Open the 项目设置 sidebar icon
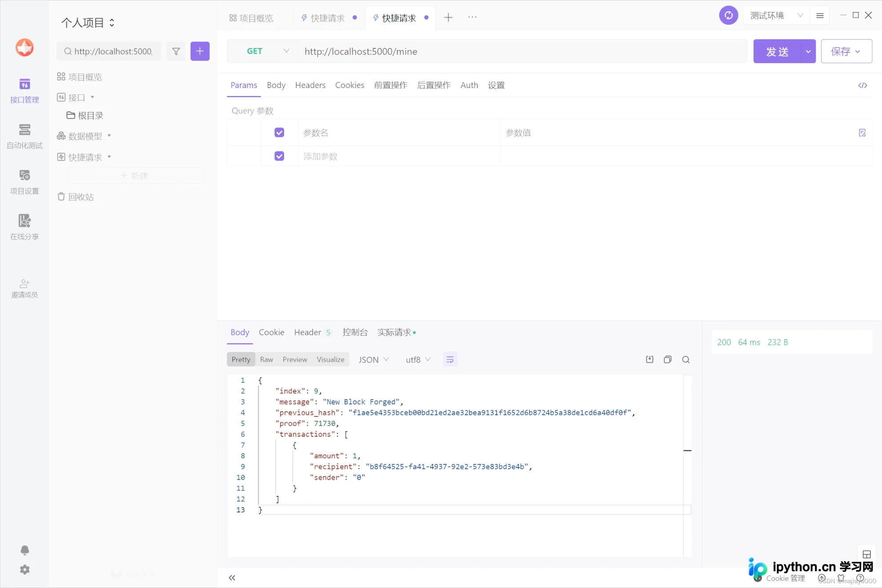Viewport: 882px width, 588px height. [24, 182]
